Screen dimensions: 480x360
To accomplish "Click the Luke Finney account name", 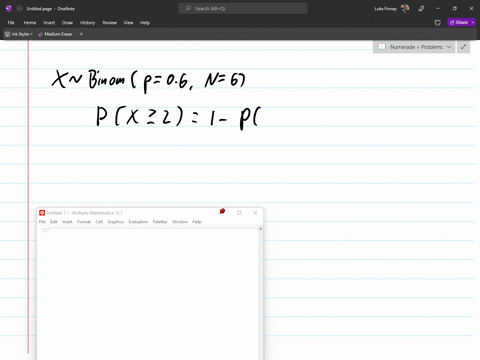I will click(385, 9).
